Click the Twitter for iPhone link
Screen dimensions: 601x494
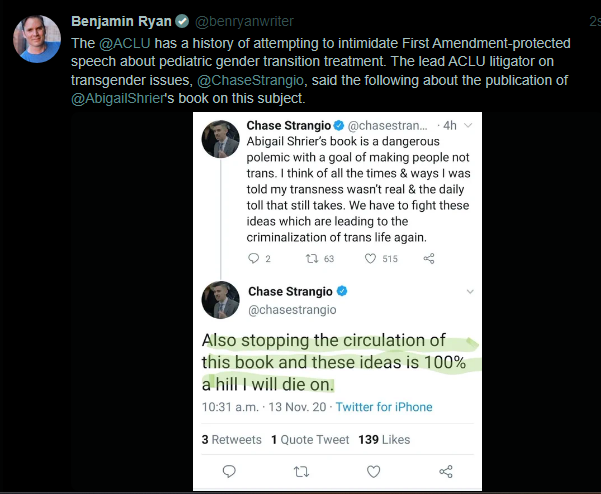coord(384,407)
